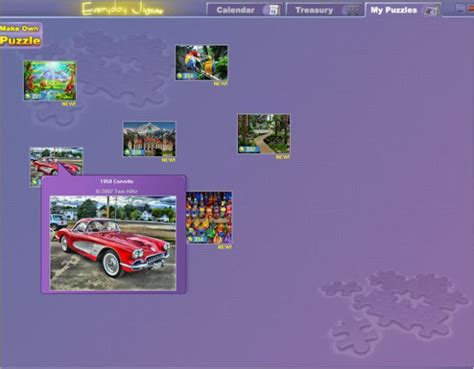Click the large 1958 Corvette preview image

click(113, 243)
